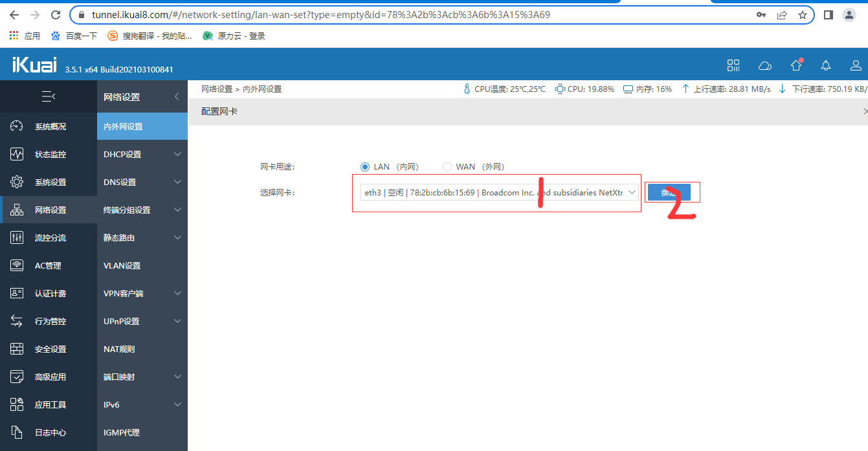Open the Chrome profile avatar
Viewport: 868px width, 451px height.
pos(849,14)
